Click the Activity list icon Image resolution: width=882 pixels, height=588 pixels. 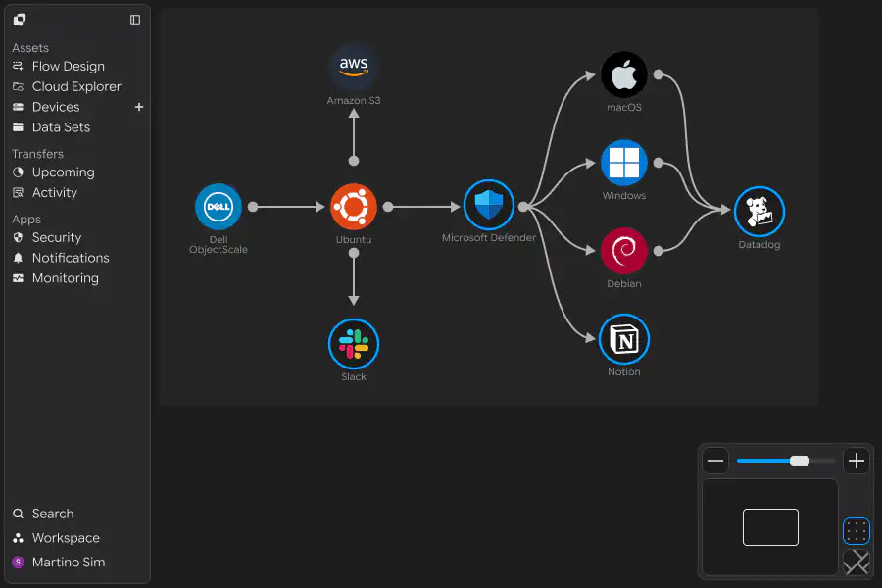(18, 192)
